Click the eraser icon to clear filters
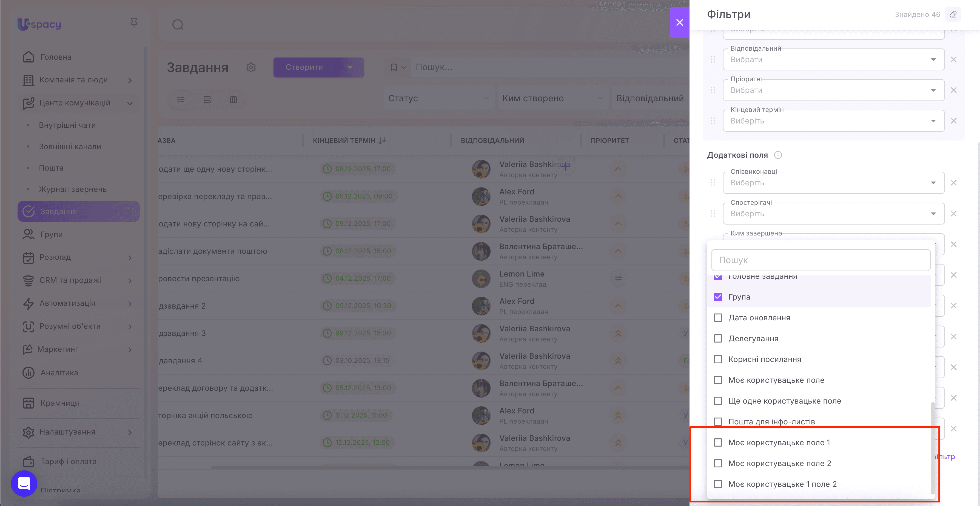 coord(953,15)
